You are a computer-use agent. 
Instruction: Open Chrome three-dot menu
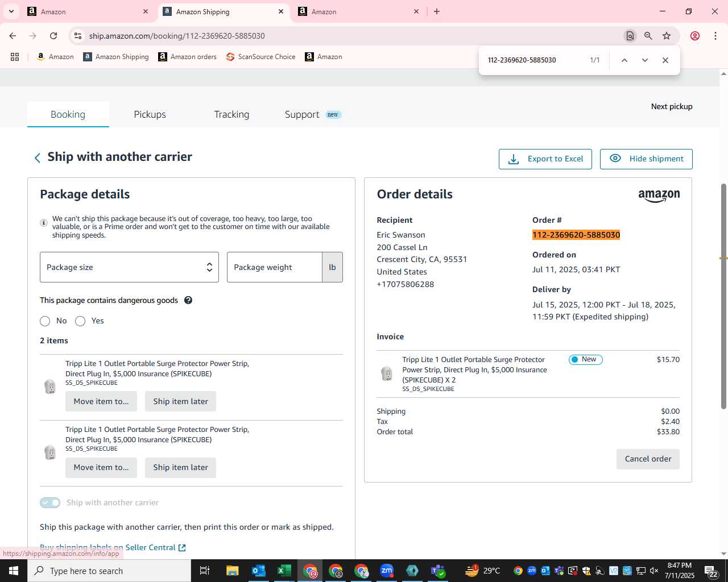click(715, 36)
